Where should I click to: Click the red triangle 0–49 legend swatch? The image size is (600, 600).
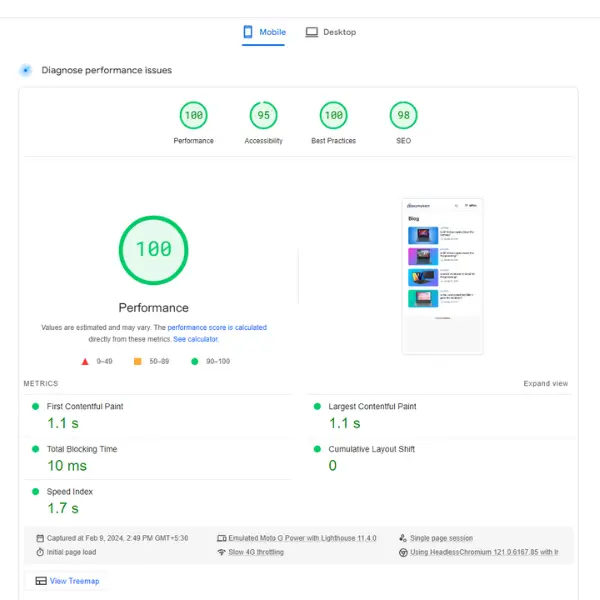85,361
